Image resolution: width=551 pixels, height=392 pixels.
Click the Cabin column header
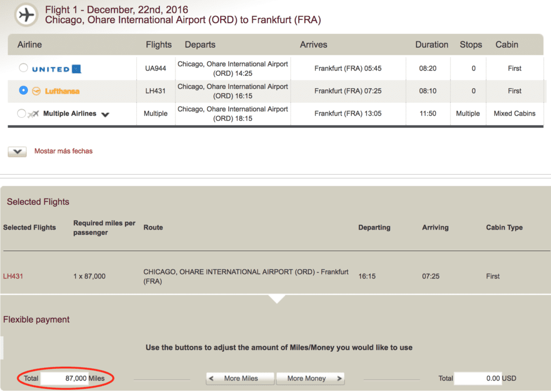point(506,45)
